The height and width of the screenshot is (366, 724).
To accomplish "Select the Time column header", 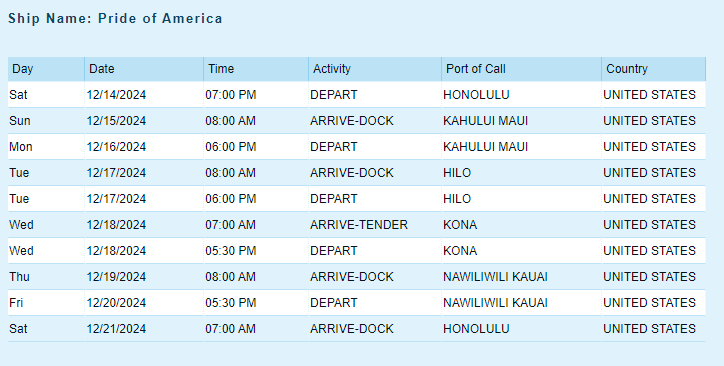I will pyautogui.click(x=256, y=69).
